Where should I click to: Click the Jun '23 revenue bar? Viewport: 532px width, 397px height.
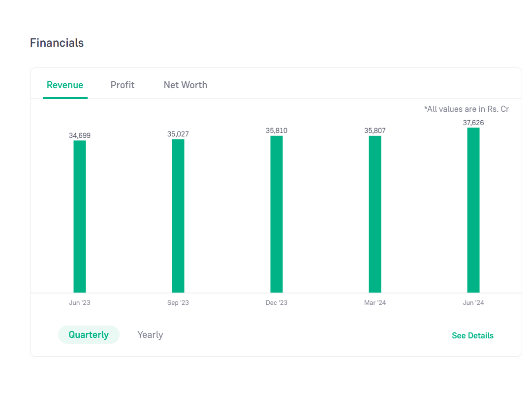pyautogui.click(x=80, y=216)
